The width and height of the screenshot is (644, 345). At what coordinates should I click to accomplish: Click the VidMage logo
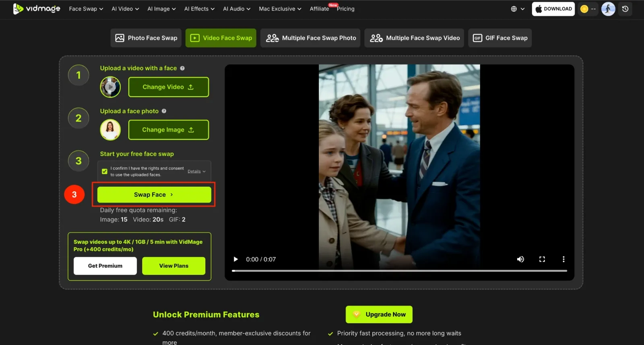[37, 8]
